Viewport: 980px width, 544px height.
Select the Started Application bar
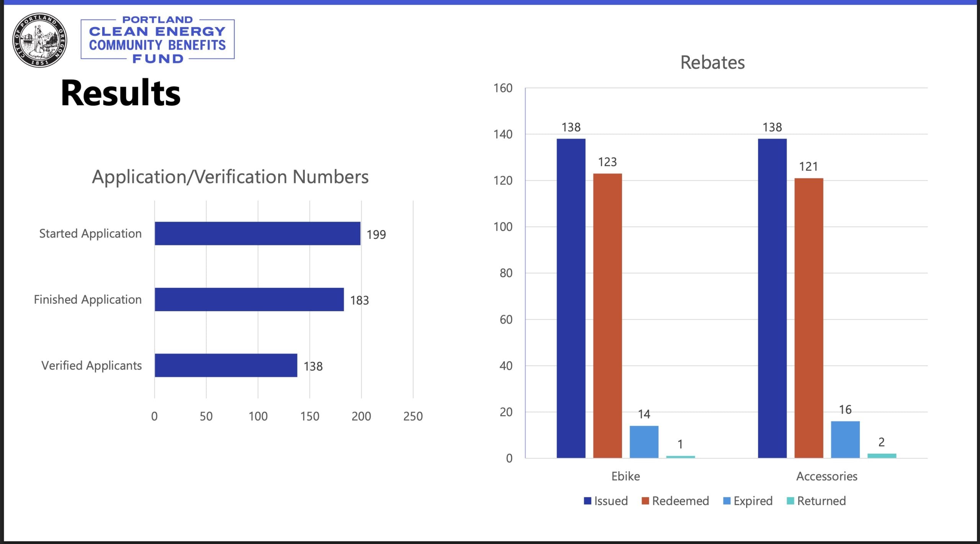point(257,233)
